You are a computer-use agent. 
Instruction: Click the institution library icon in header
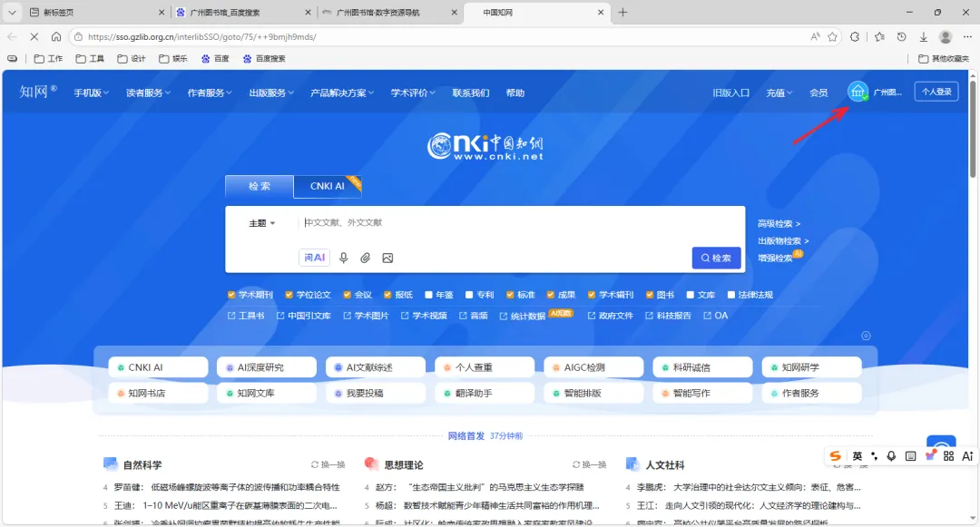click(857, 92)
